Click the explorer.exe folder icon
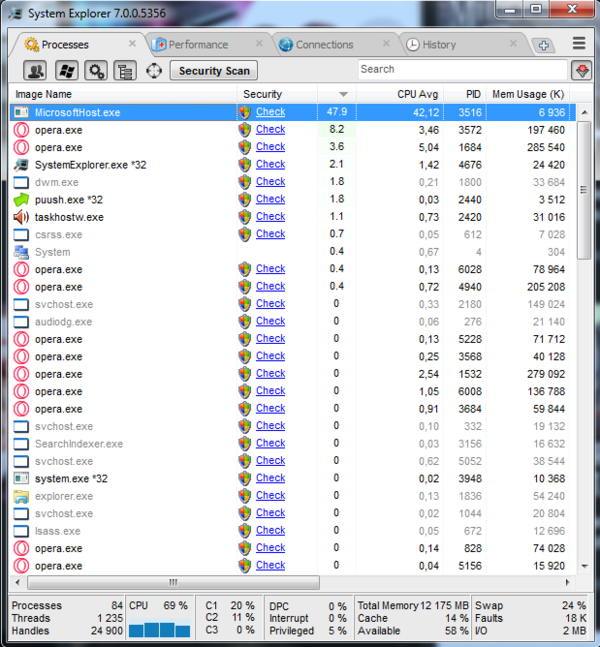600x647 pixels. point(21,496)
